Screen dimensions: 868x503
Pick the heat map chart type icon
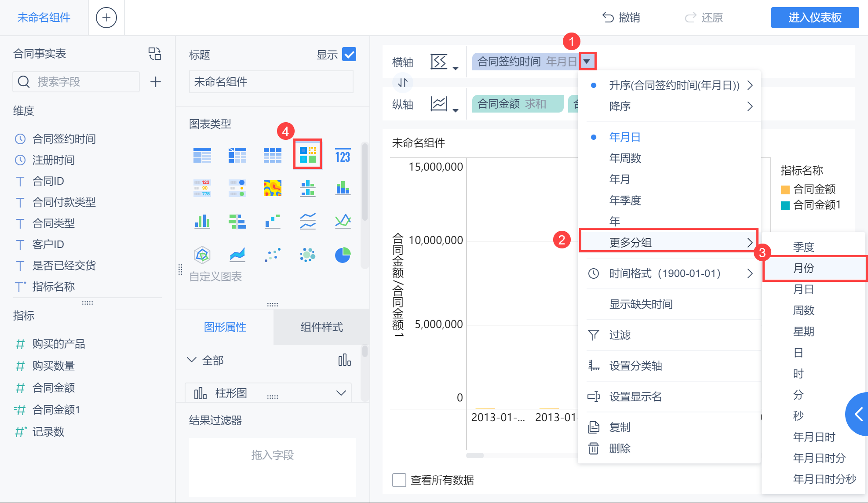pyautogui.click(x=272, y=188)
